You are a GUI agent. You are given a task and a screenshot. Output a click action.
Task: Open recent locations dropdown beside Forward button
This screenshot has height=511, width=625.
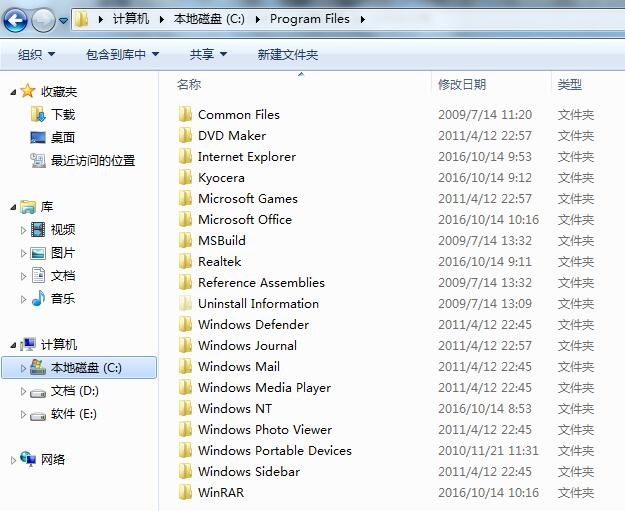63,20
